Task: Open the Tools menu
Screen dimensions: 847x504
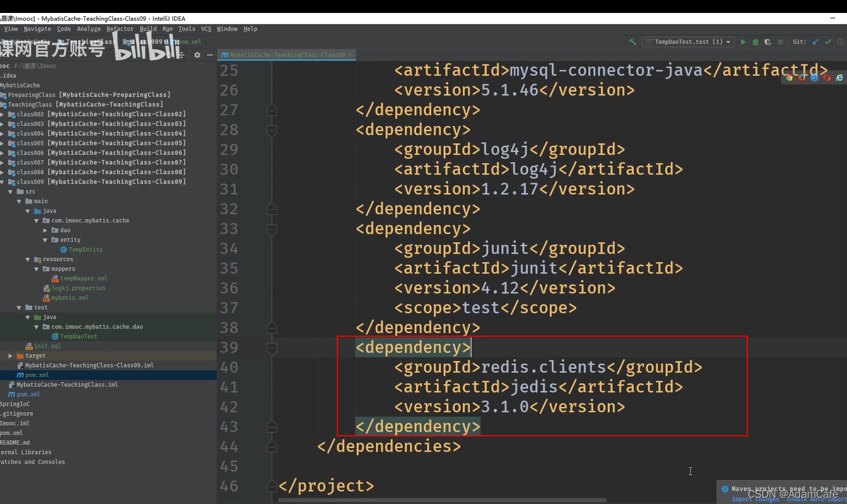Action: point(186,29)
